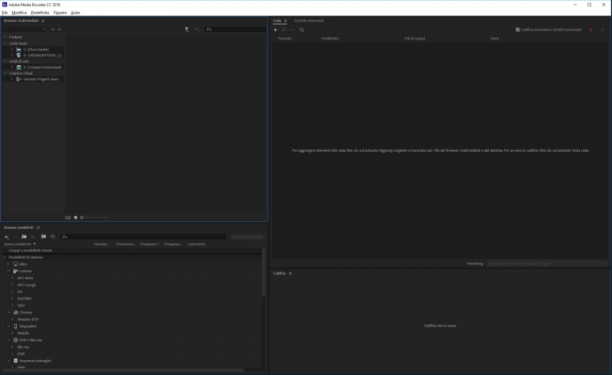
Task: Expand the DVCPRO preset folder
Action: [x=12, y=299]
